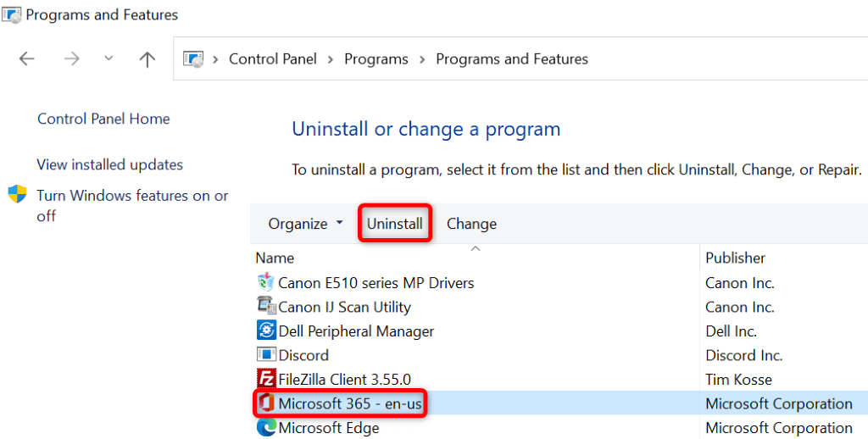Click the Microsoft 365 Office icon
868x439 pixels.
click(x=265, y=403)
